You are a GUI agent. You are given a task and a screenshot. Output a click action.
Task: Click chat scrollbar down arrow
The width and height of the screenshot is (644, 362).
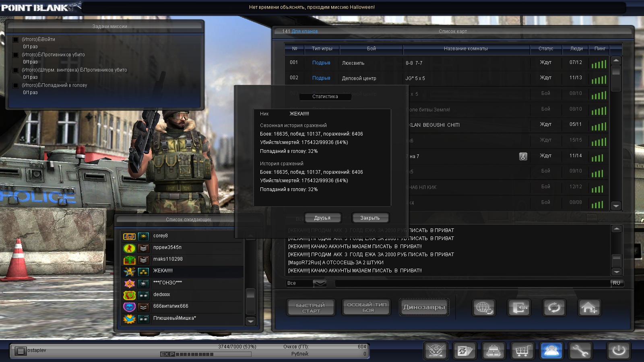(616, 272)
